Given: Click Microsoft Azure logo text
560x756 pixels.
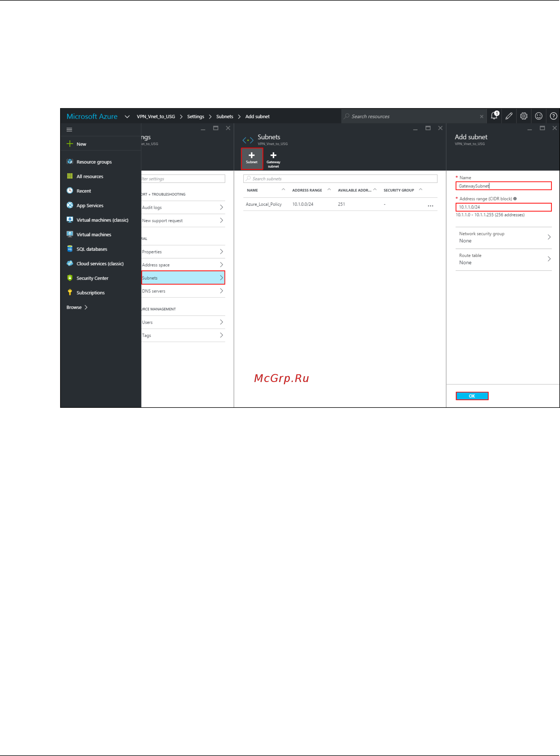Looking at the screenshot, I should pos(92,116).
